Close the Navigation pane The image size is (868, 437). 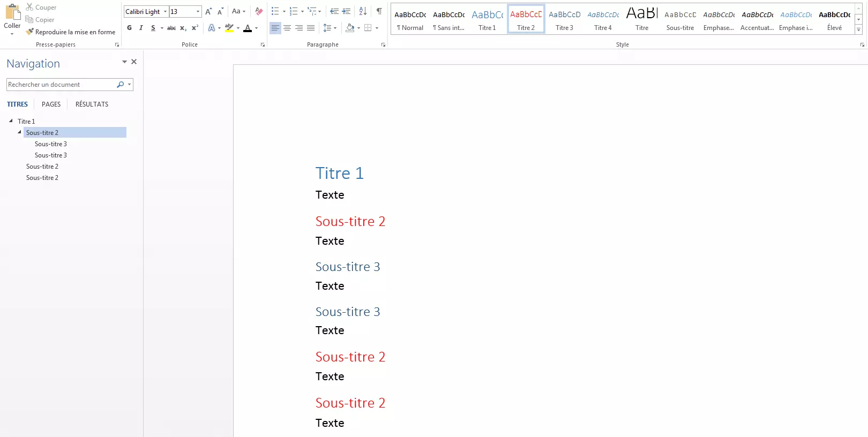click(134, 62)
